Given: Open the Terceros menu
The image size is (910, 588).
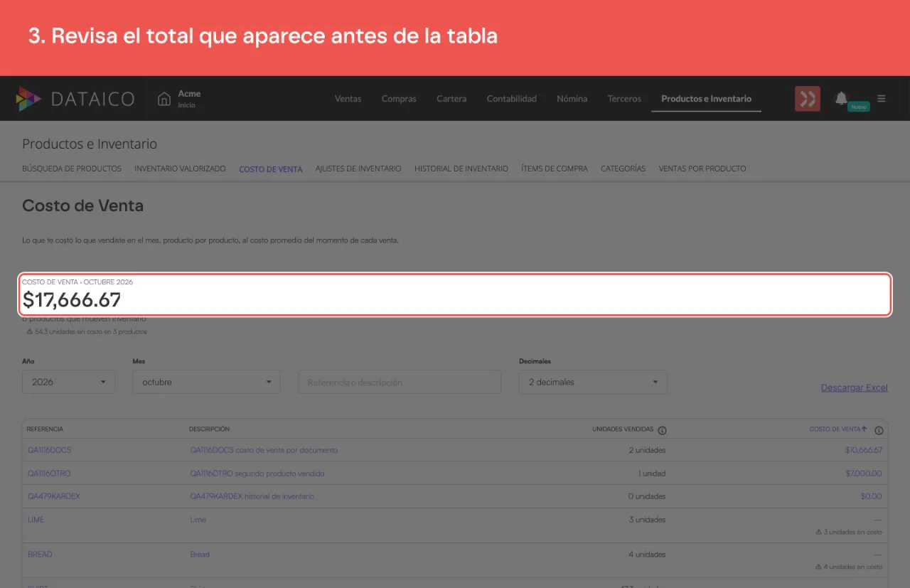Looking at the screenshot, I should click(x=624, y=99).
